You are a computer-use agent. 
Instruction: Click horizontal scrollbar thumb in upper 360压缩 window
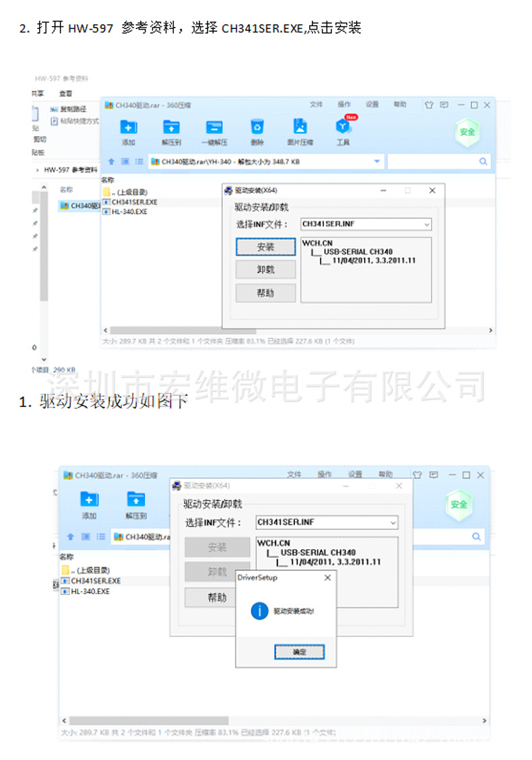182,331
